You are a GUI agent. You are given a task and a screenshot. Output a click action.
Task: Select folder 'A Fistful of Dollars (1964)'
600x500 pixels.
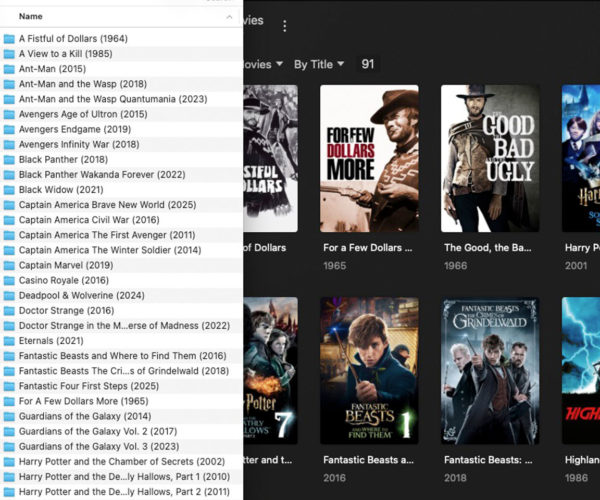point(121,39)
